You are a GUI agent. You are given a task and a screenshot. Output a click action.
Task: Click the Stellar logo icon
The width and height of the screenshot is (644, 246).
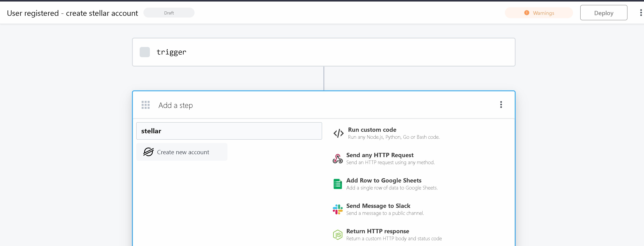[x=148, y=152]
